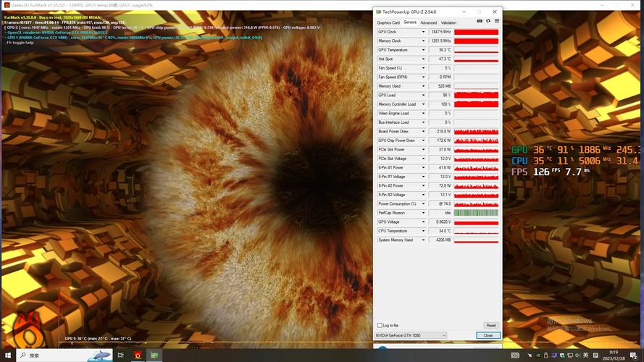Expand the GPU Temperature sensor dropdown
The image size is (644, 362).
pyautogui.click(x=424, y=50)
